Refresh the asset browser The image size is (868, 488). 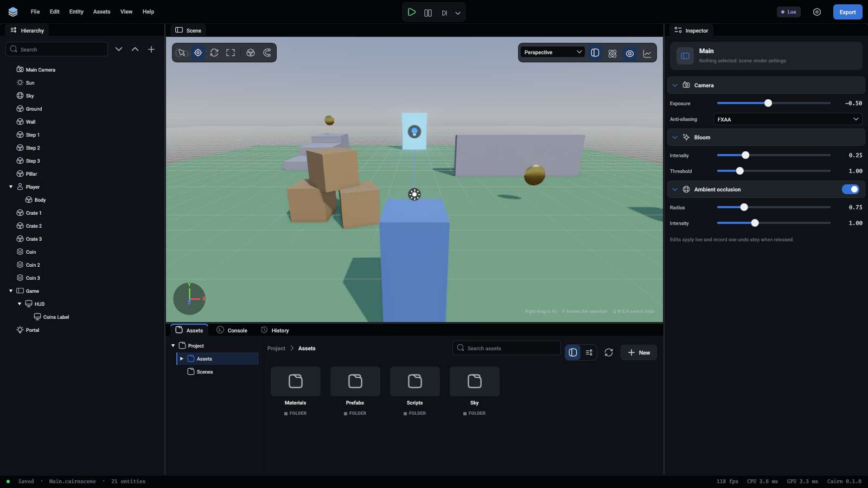(609, 352)
